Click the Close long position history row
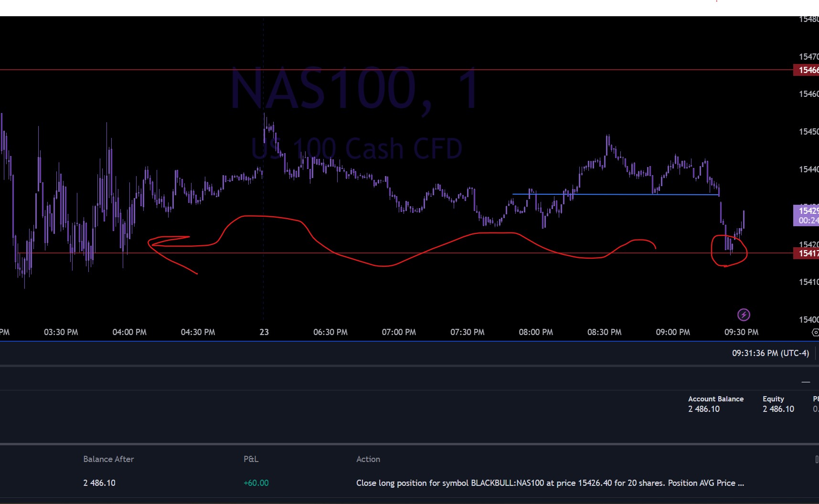Image resolution: width=819 pixels, height=504 pixels. point(549,483)
